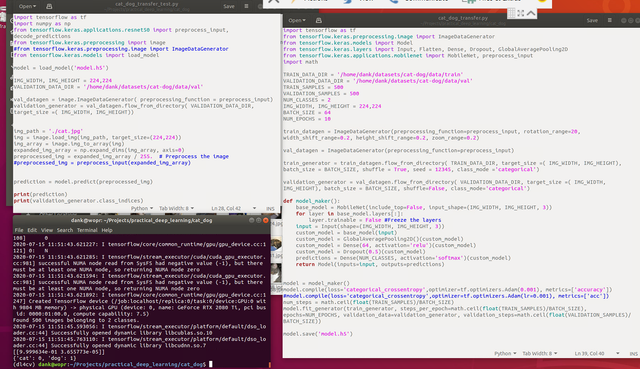Image resolution: width=640 pixels, height=369 pixels.
Task: Click 'Found 500 images belonging to 2 classes.' line
Action: (x=77, y=320)
